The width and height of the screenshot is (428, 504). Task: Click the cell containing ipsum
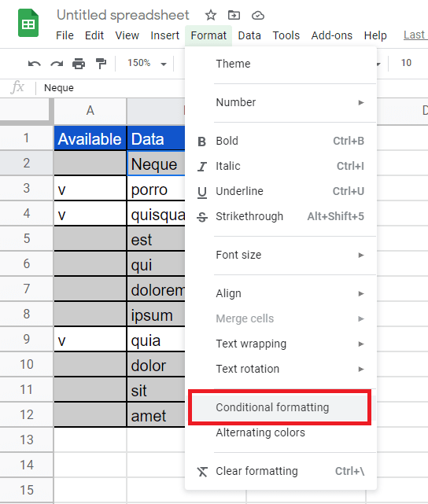(x=157, y=315)
